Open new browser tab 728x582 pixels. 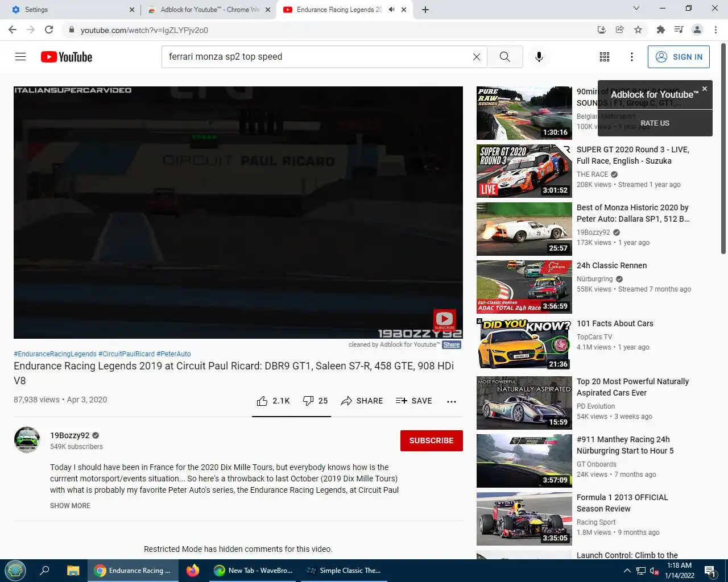click(425, 10)
